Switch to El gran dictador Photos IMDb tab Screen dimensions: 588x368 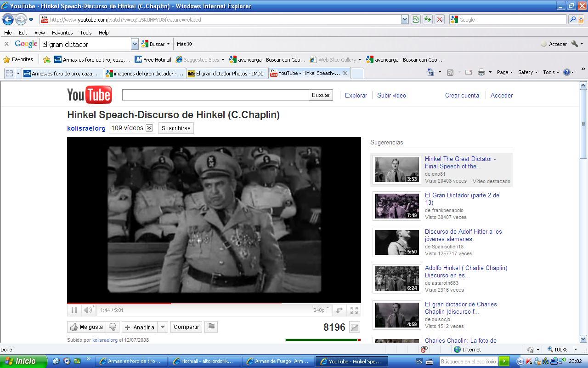pyautogui.click(x=228, y=73)
